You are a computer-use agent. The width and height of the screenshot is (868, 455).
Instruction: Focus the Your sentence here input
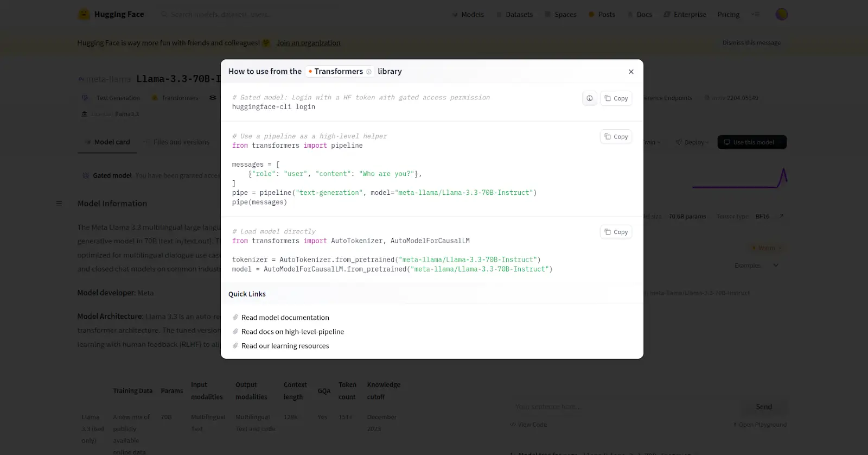(x=624, y=407)
